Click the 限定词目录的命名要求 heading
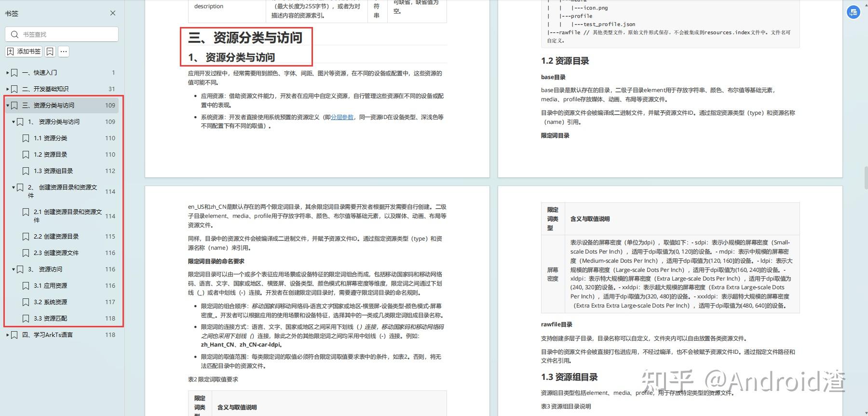This screenshot has width=868, height=416. (x=216, y=261)
